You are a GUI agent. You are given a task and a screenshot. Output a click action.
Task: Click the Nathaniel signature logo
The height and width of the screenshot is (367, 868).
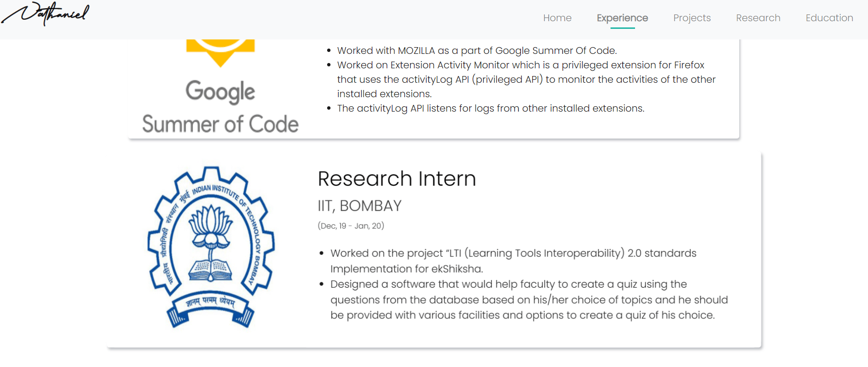click(x=46, y=13)
